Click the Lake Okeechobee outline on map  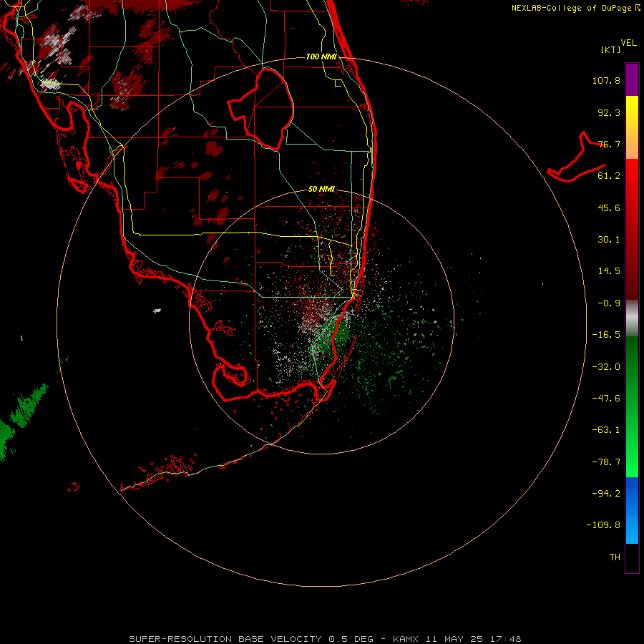[x=261, y=109]
